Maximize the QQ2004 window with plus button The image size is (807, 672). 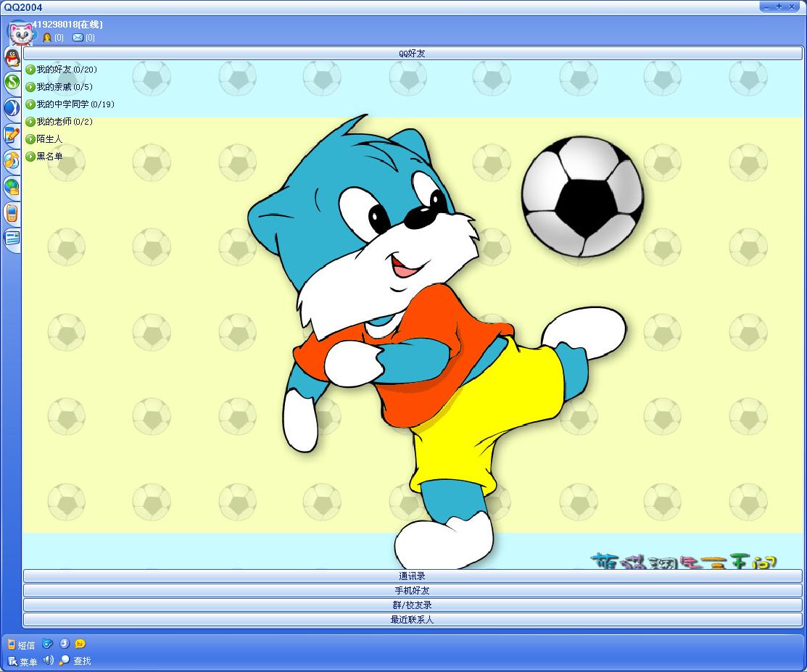point(779,7)
